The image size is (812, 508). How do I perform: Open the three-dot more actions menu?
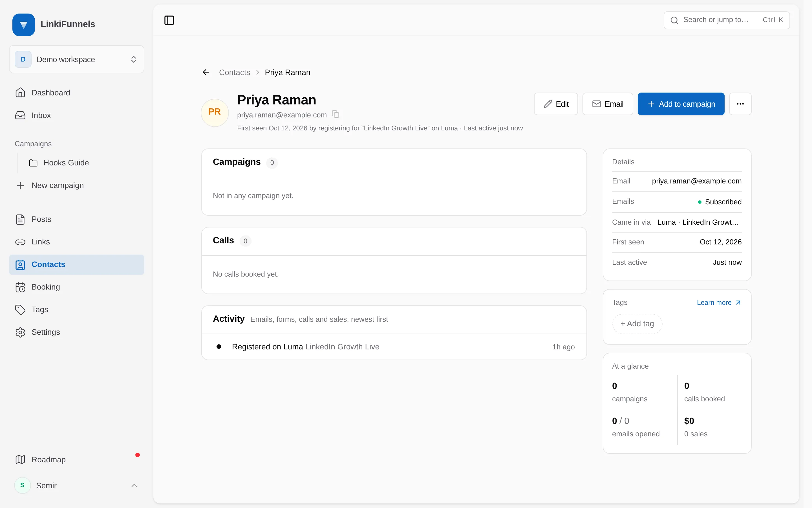point(740,104)
